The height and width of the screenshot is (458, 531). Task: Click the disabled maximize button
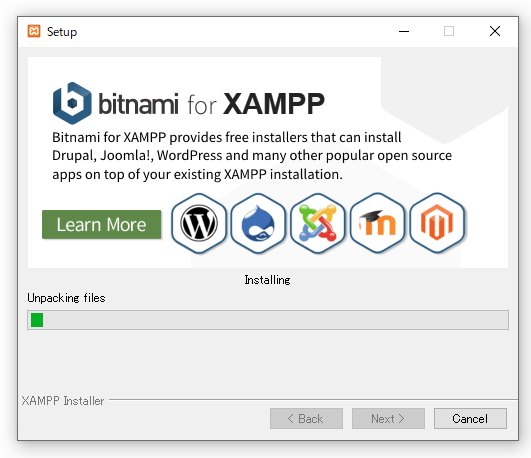coord(449,32)
